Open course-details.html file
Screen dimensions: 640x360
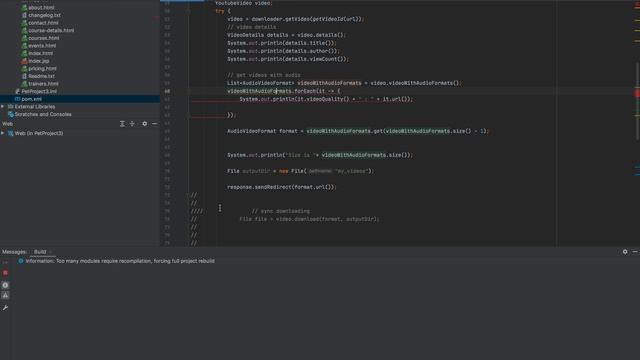click(x=51, y=30)
